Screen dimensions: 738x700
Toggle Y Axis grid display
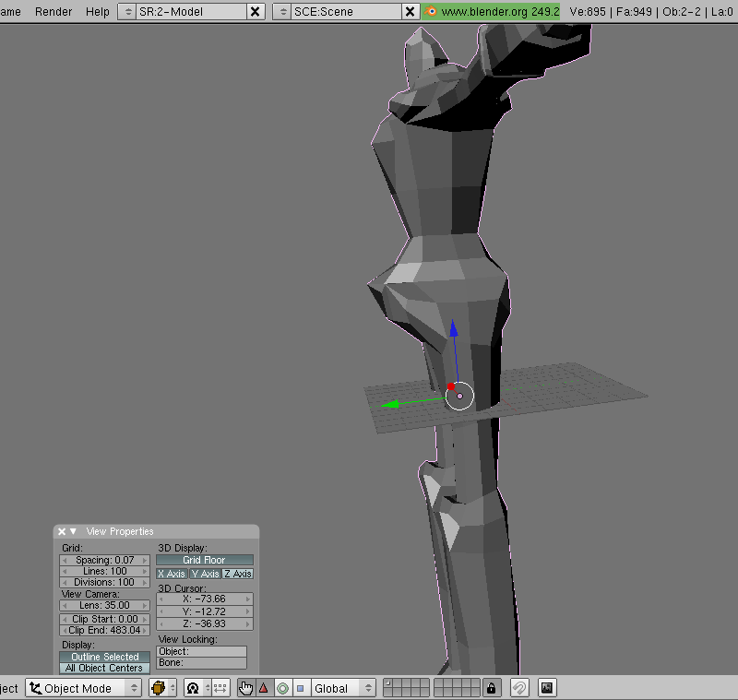coord(203,574)
